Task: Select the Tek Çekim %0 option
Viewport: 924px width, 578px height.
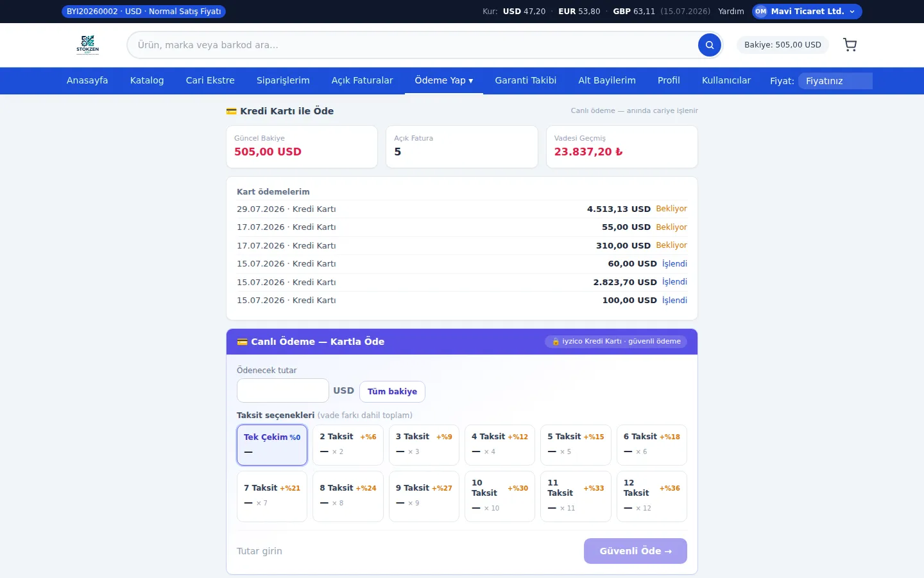Action: (x=272, y=445)
